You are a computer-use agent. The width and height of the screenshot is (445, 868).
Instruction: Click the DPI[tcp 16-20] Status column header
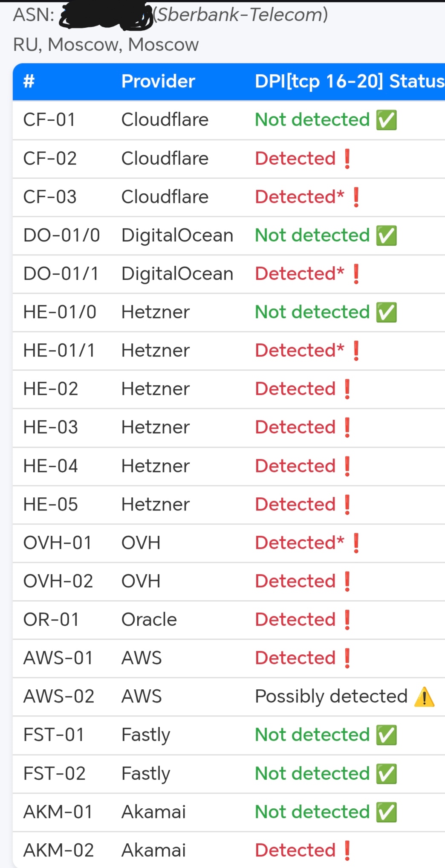tap(349, 81)
